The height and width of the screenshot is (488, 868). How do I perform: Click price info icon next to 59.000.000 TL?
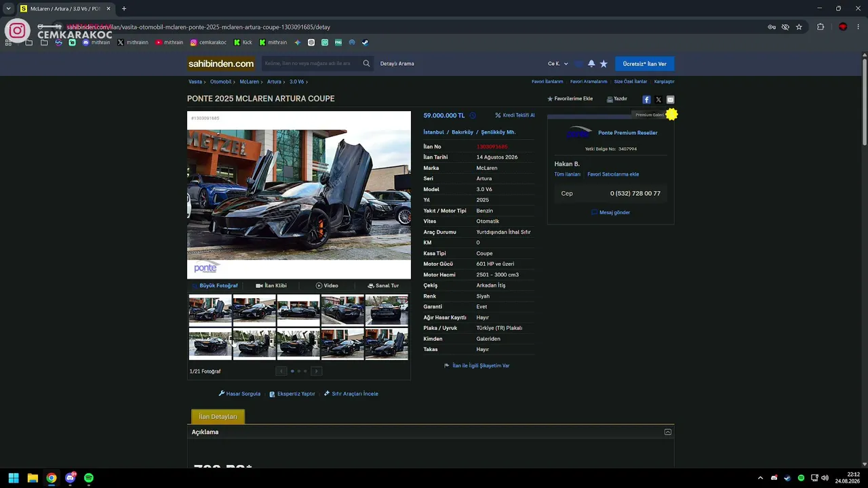pyautogui.click(x=473, y=115)
